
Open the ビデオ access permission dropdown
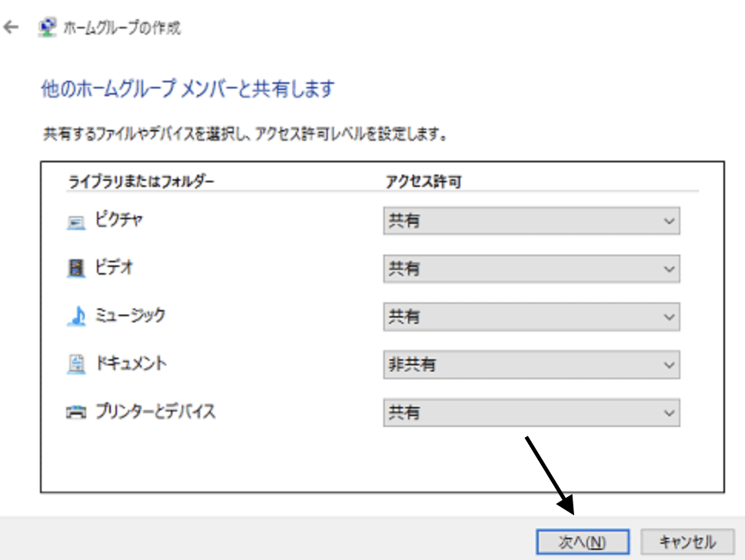tap(531, 269)
